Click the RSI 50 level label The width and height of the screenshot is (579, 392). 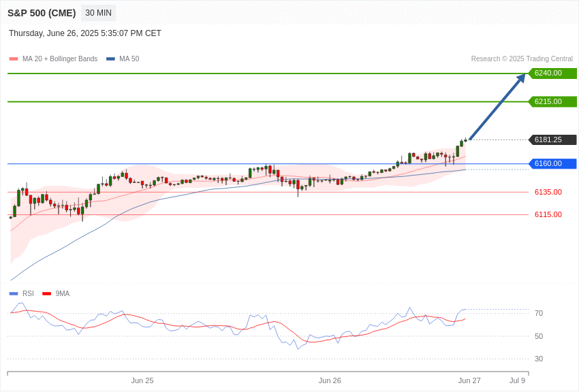point(539,336)
